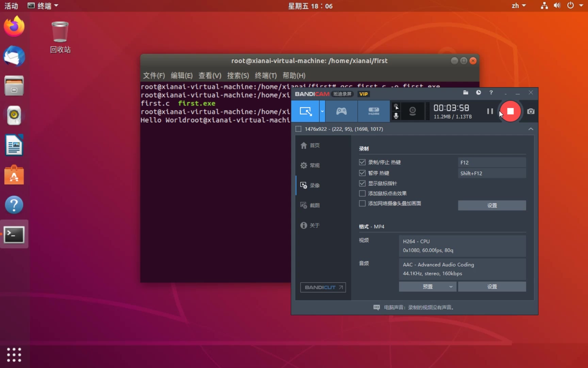Click the volume speaker icon in top bar
Screen dimensions: 588x368
coord(557,6)
